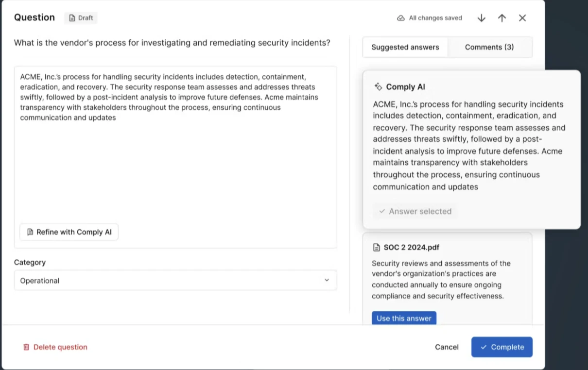Click the Question heading
This screenshot has width=588, height=370.
(x=35, y=17)
